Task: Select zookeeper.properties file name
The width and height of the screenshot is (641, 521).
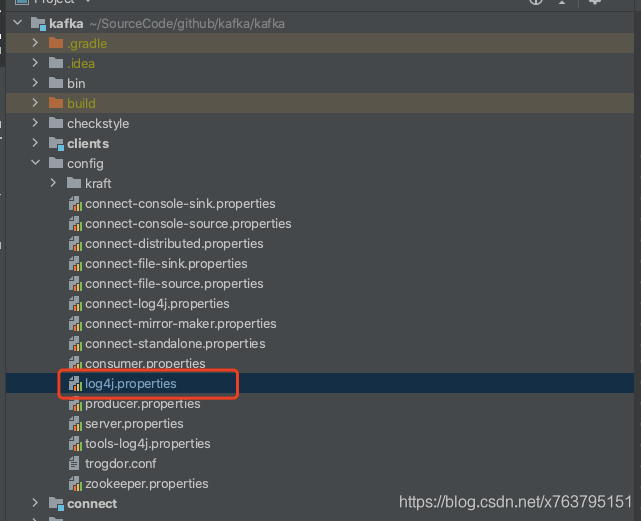Action: click(147, 484)
